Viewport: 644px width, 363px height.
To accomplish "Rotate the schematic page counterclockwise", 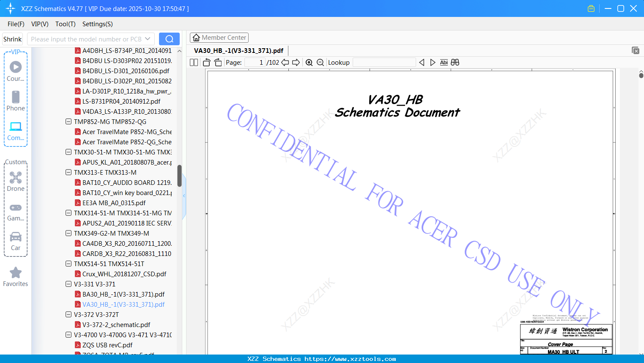I will coord(206,62).
